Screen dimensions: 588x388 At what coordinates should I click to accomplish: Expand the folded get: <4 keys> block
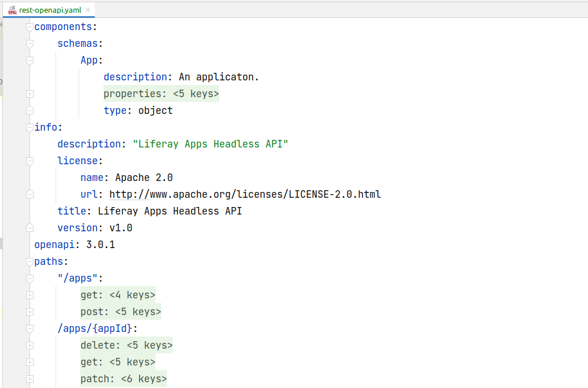tap(29, 295)
